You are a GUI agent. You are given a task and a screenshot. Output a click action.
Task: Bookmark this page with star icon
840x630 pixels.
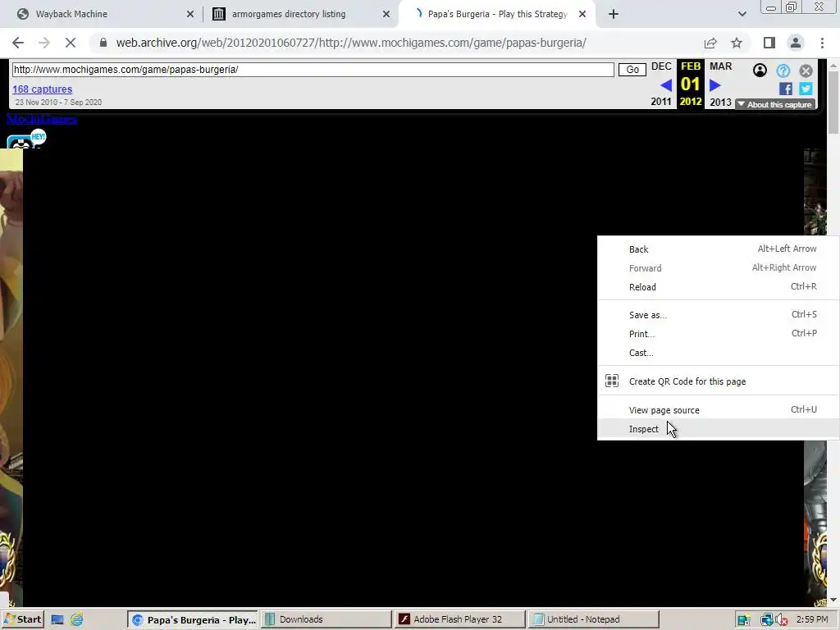tap(737, 43)
